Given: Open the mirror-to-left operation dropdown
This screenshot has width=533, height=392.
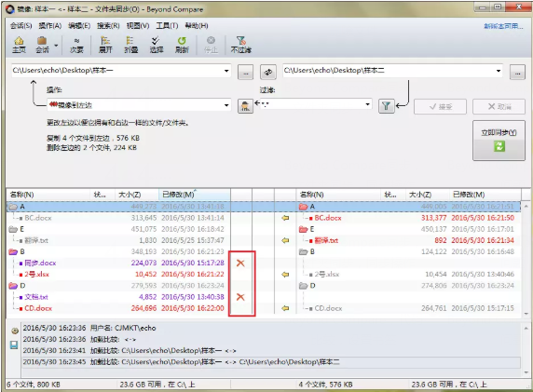Looking at the screenshot, I should [x=226, y=105].
